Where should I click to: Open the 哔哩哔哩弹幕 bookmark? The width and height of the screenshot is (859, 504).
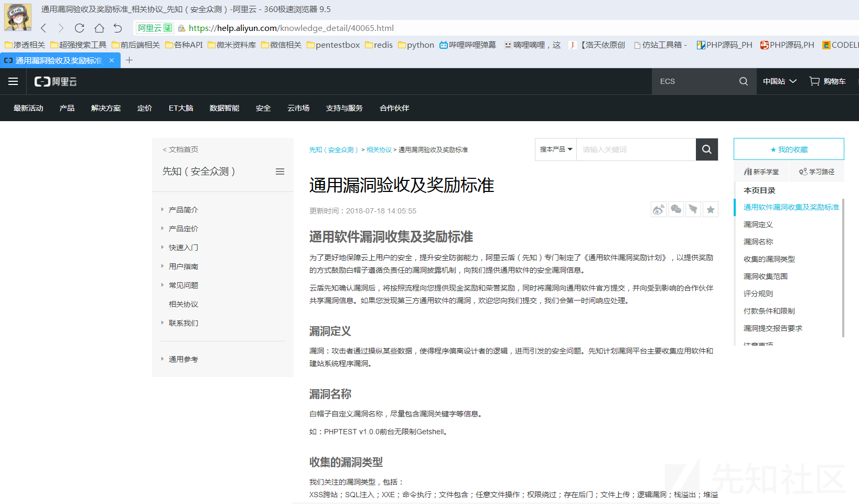click(468, 45)
